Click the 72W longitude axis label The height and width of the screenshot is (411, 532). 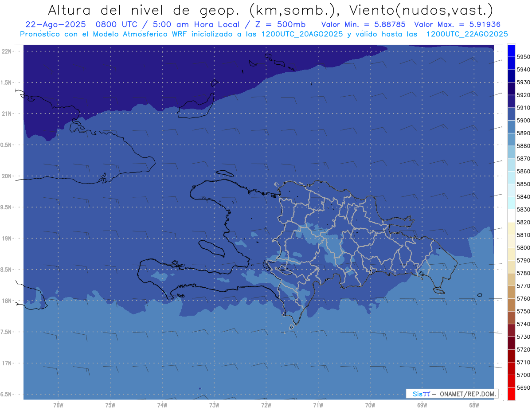266,405
